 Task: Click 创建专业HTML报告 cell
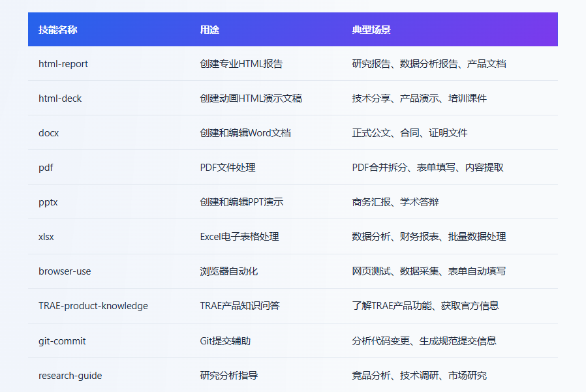click(x=241, y=64)
